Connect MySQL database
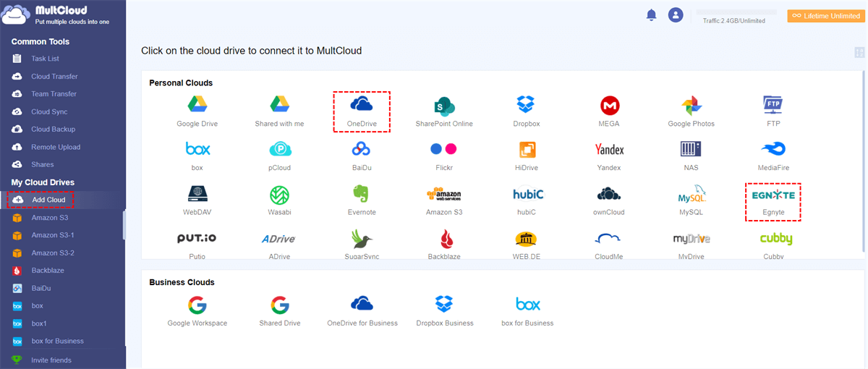Screen dimensions: 868x369 click(x=691, y=200)
